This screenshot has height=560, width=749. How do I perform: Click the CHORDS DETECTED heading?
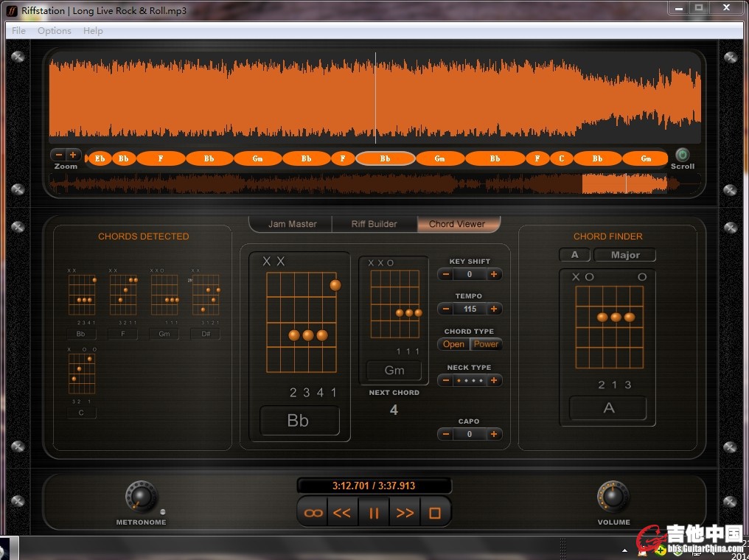click(143, 237)
